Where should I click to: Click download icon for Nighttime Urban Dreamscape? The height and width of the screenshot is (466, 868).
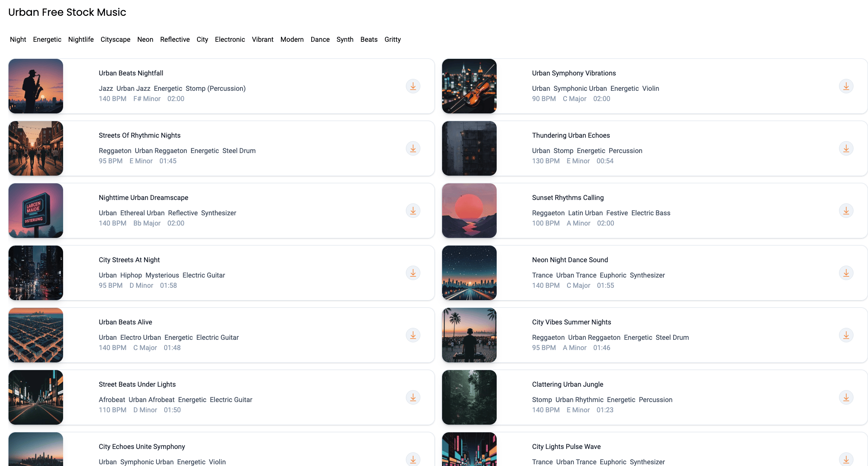(x=413, y=211)
